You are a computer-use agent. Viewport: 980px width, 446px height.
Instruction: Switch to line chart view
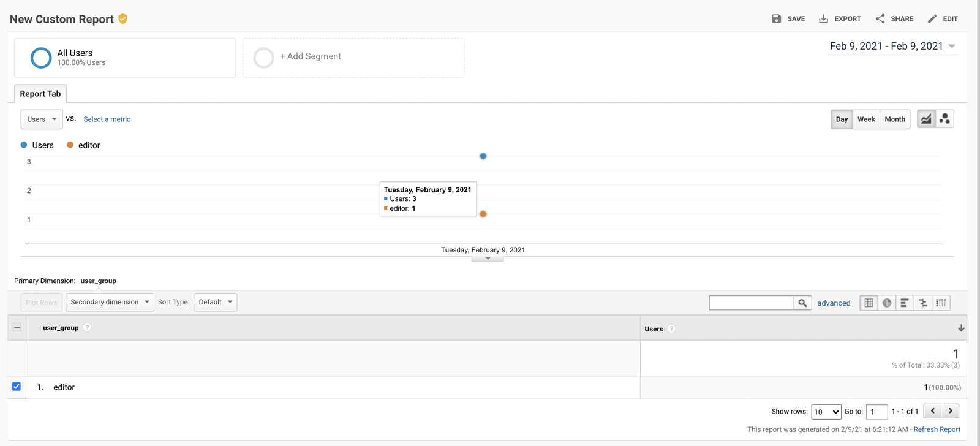click(x=926, y=119)
